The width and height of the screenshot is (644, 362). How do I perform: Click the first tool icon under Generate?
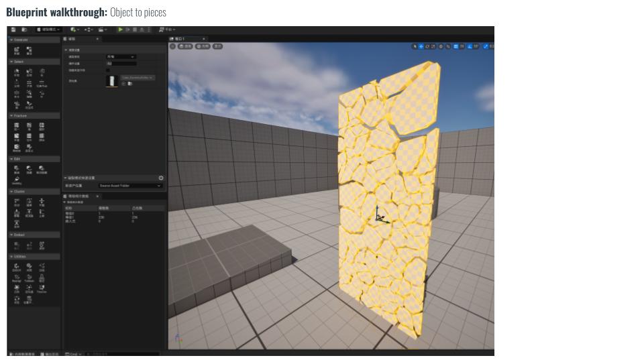pos(17,50)
